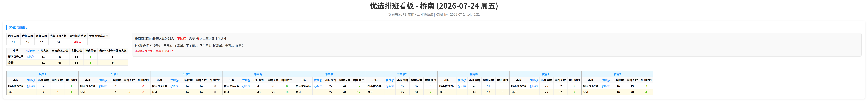Click the 快捷@ header in the 午高峰 table
Image resolution: width=868 pixels, height=102 pixels.
pos(246,80)
